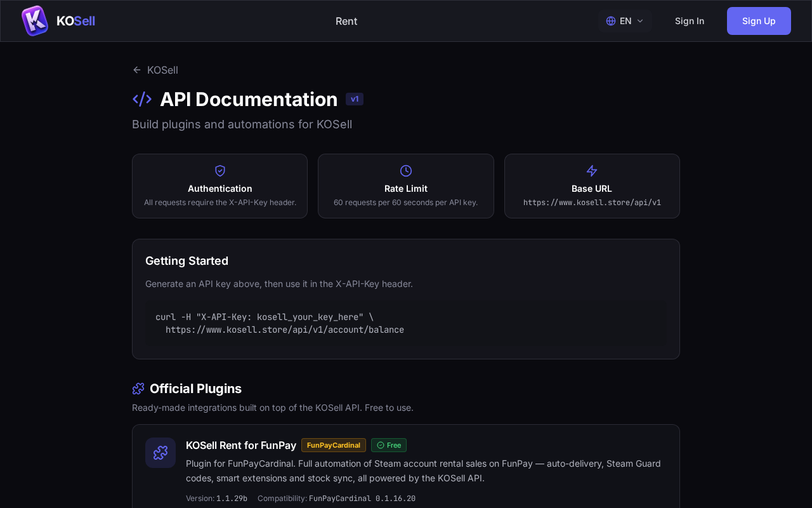This screenshot has height=508, width=812.
Task: Click the 'Generate an API key above' instruction
Action: point(279,284)
